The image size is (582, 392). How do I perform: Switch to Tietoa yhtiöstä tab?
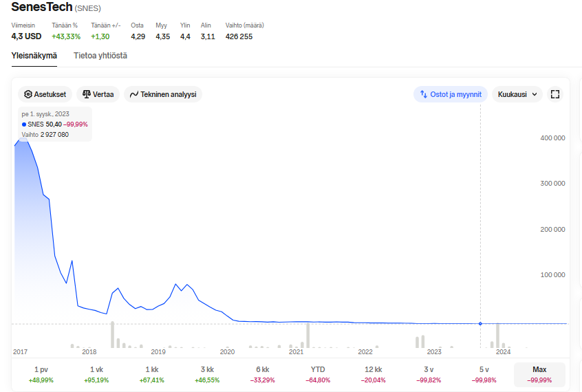pos(100,56)
